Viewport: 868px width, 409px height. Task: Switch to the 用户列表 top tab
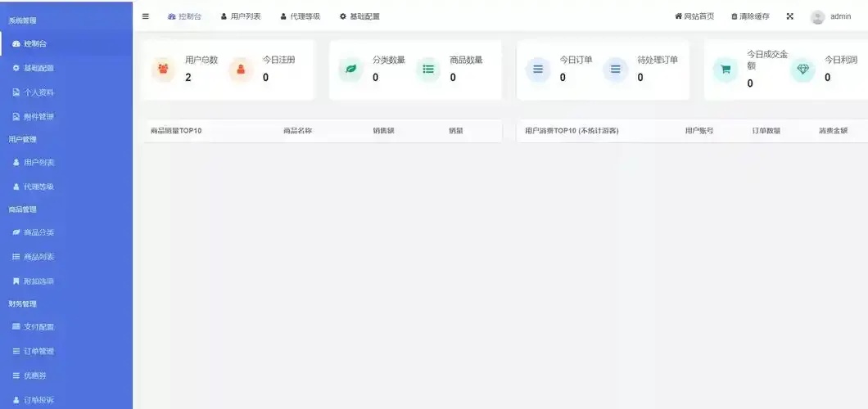(241, 16)
